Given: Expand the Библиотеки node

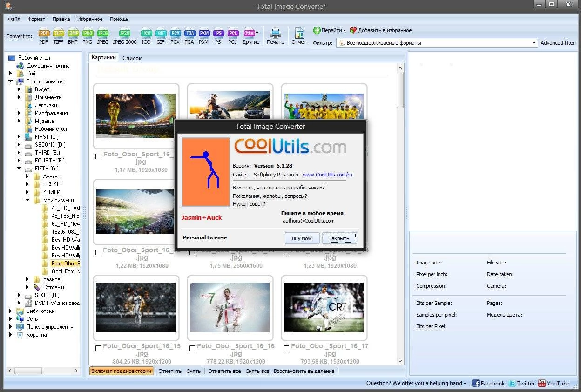Looking at the screenshot, I should pos(10,311).
